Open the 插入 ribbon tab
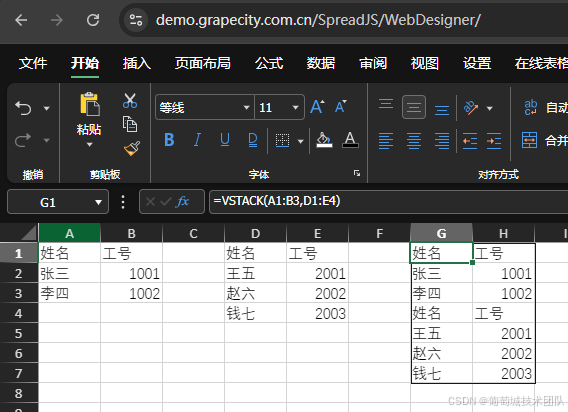The image size is (568, 412). (137, 63)
